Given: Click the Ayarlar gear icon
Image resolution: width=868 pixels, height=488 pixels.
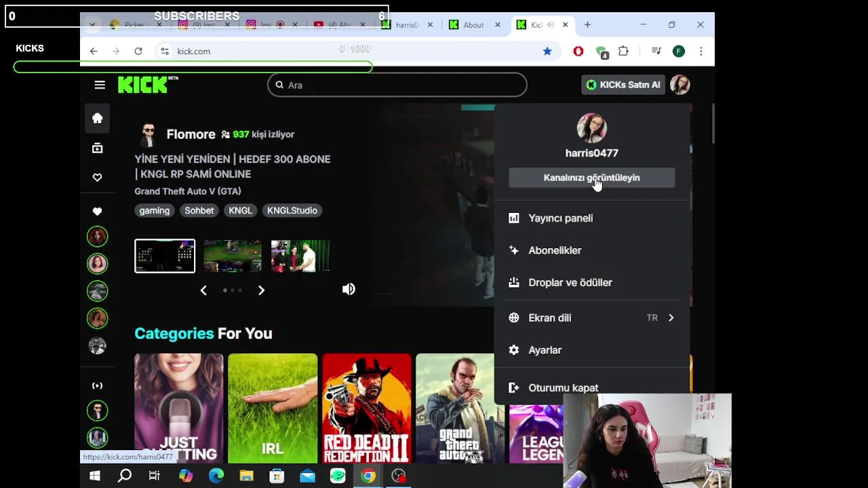Looking at the screenshot, I should (x=514, y=350).
